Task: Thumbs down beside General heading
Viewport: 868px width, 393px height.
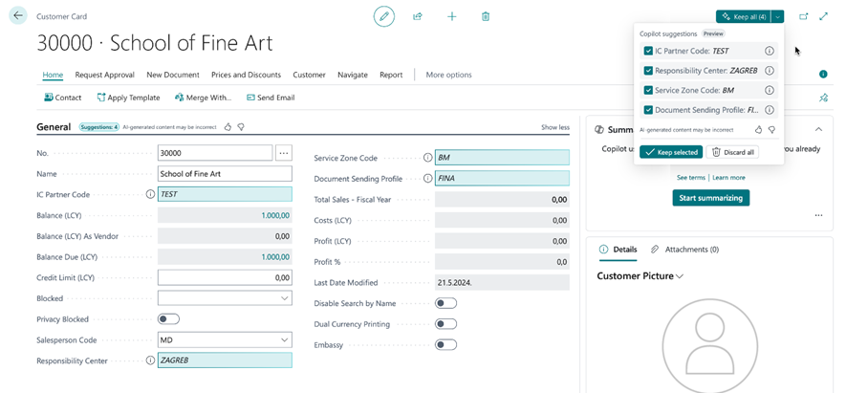Action: (x=241, y=127)
